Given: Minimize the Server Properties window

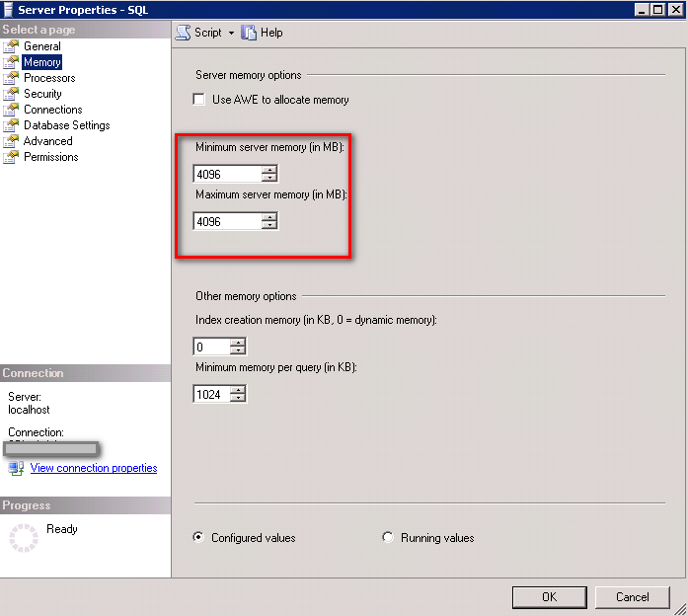Looking at the screenshot, I should pos(642,9).
